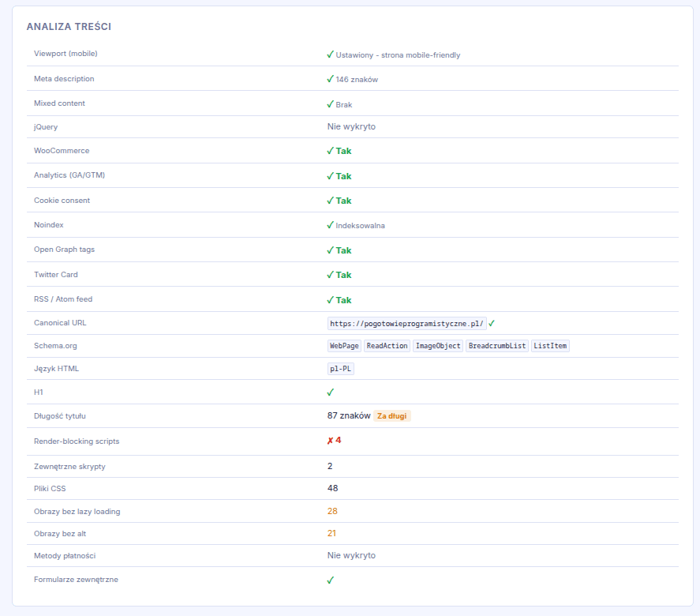Click the RSS / Atom feed Tak checkmark
700x616 pixels.
click(x=331, y=300)
